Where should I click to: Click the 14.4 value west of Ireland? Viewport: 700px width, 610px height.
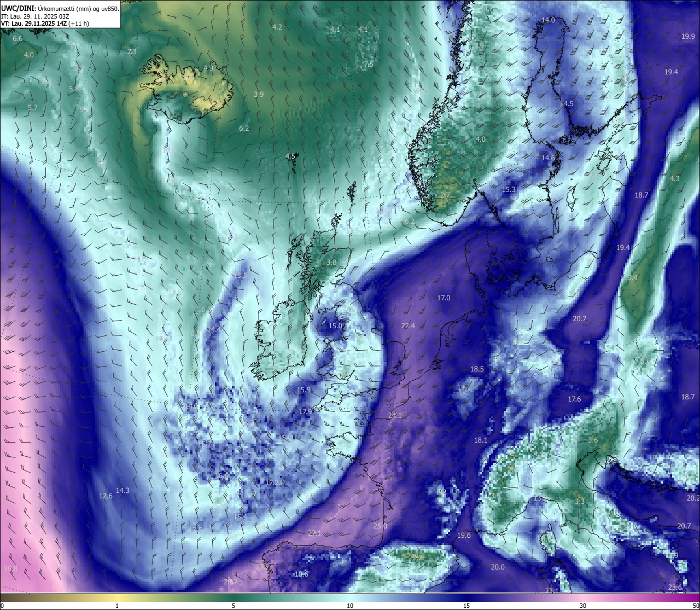pos(213,329)
